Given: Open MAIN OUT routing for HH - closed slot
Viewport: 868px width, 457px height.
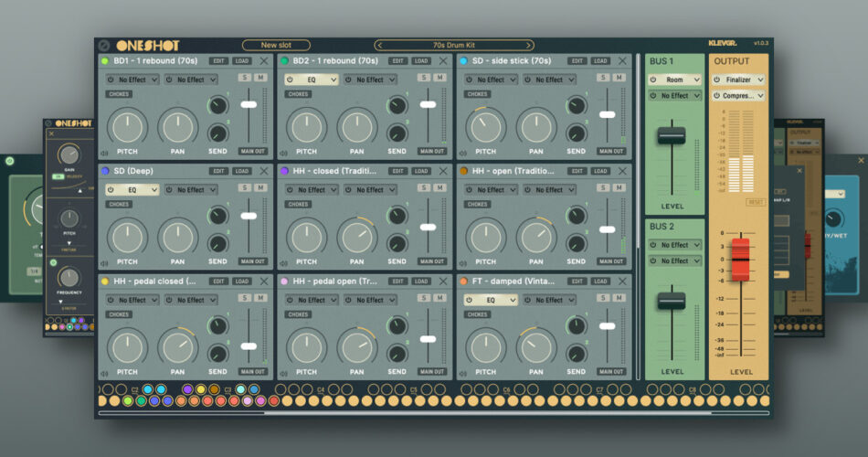Looking at the screenshot, I should click(433, 261).
